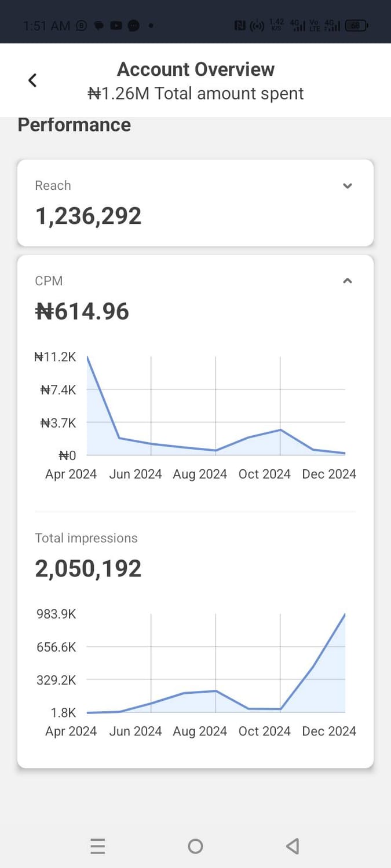Tap the Total impressions value 2,050,192
The image size is (391, 868).
click(88, 569)
